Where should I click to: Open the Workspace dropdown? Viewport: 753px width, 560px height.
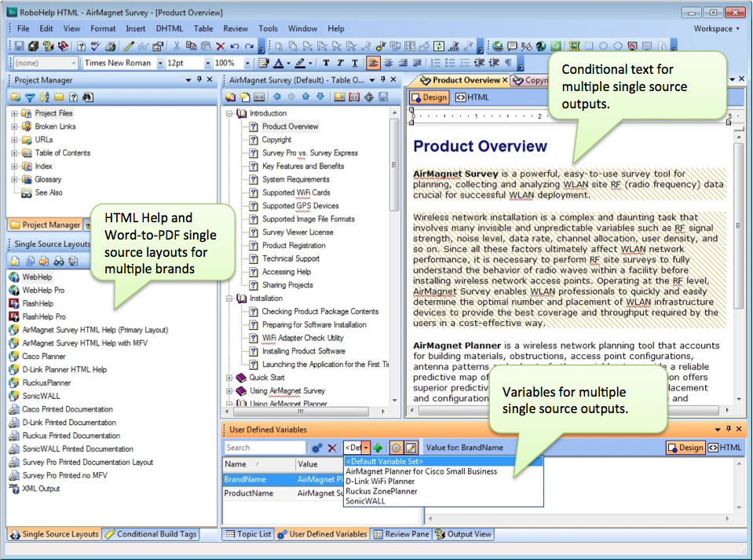point(717,29)
